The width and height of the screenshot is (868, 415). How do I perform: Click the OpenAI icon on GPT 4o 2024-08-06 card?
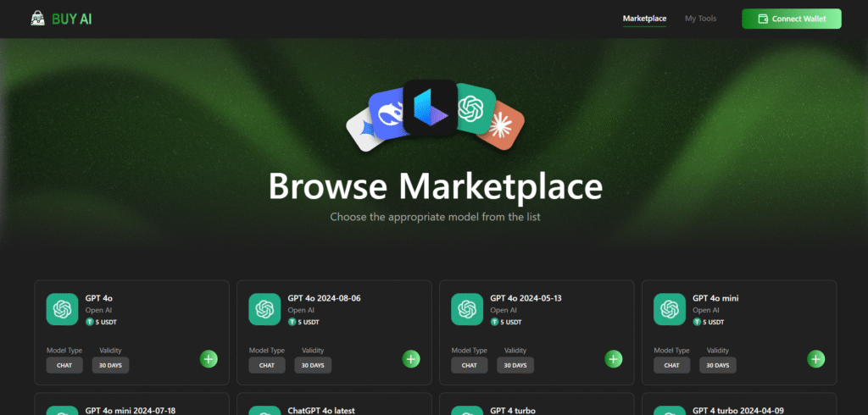(x=264, y=309)
